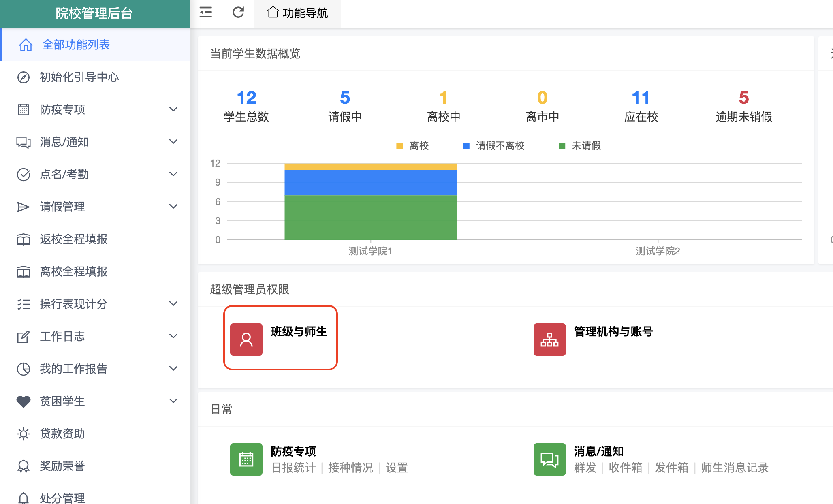Viewport: 833px width, 504px height.
Task: Click the red org chart icon for 管理机构与账号
Action: [550, 340]
